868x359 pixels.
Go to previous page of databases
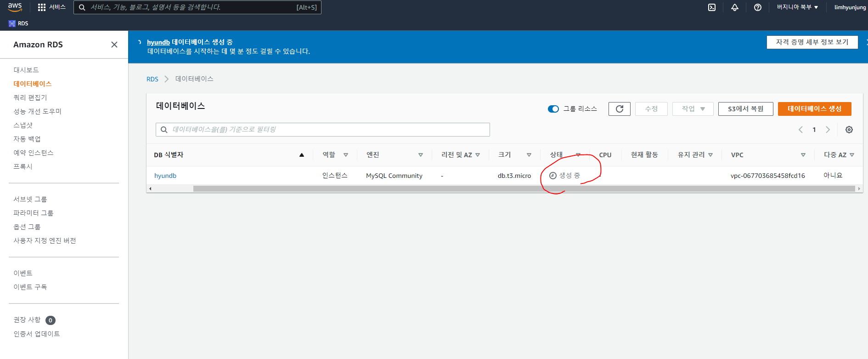pyautogui.click(x=800, y=130)
